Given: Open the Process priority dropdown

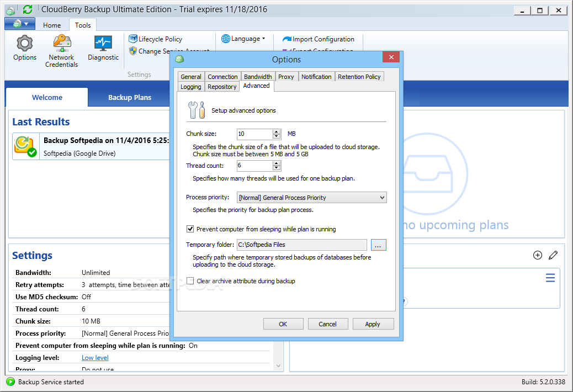Looking at the screenshot, I should click(x=312, y=198).
